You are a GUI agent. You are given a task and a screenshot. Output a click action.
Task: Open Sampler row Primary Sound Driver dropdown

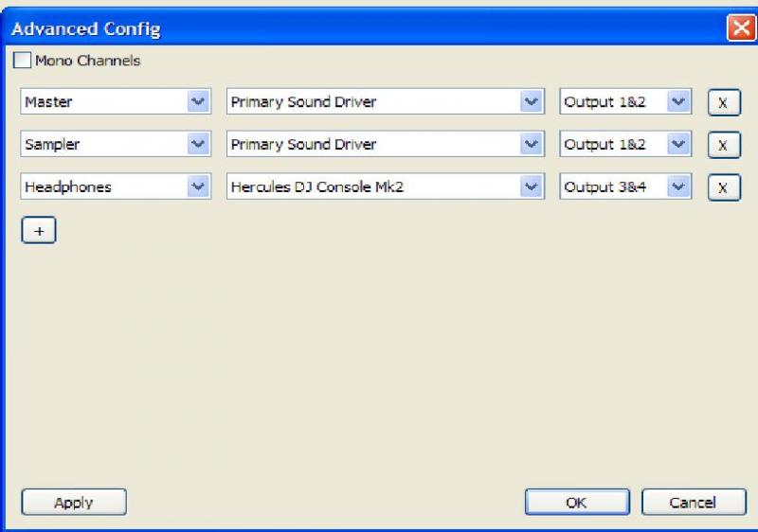(386, 144)
